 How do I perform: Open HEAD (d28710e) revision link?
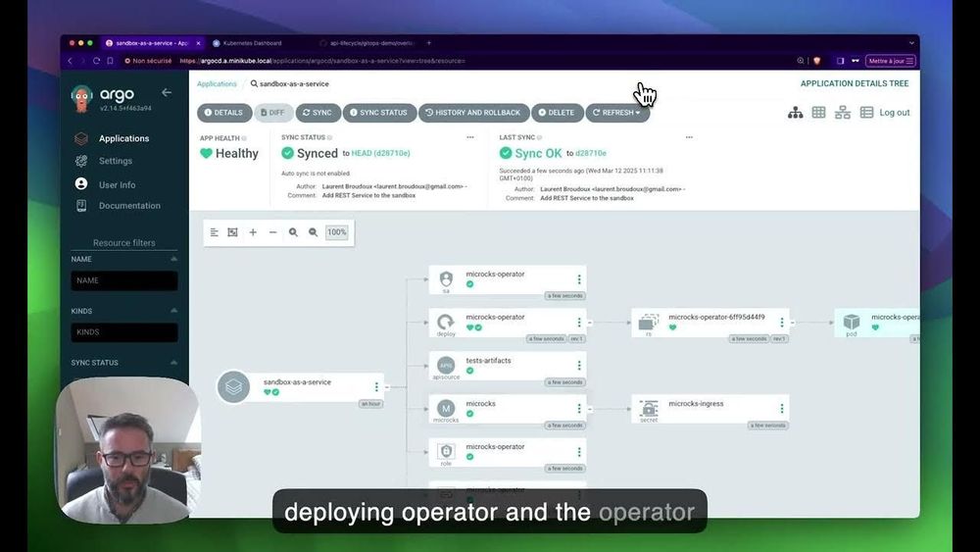(x=380, y=153)
